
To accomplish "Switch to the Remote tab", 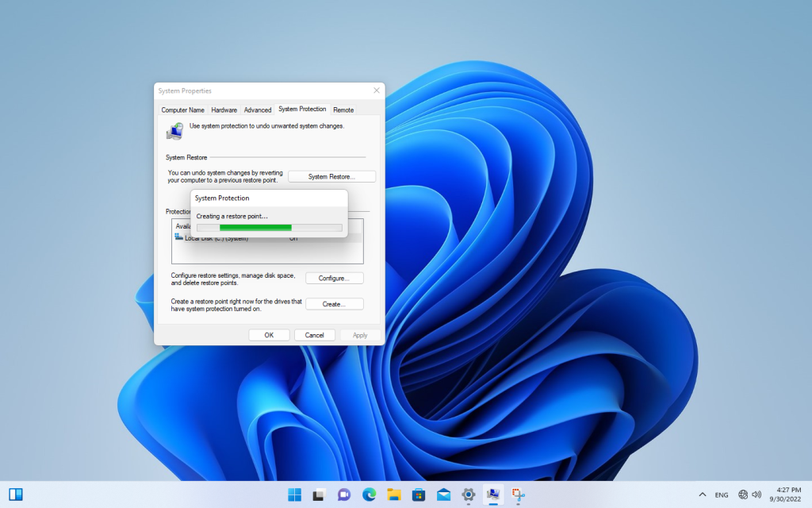I will pos(343,110).
